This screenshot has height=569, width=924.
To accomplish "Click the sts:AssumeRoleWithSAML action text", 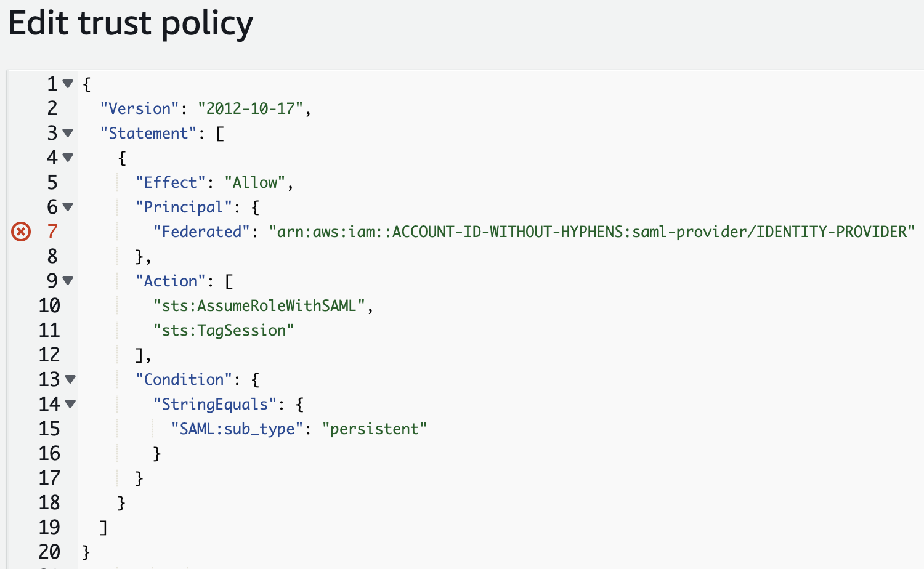I will pyautogui.click(x=259, y=305).
